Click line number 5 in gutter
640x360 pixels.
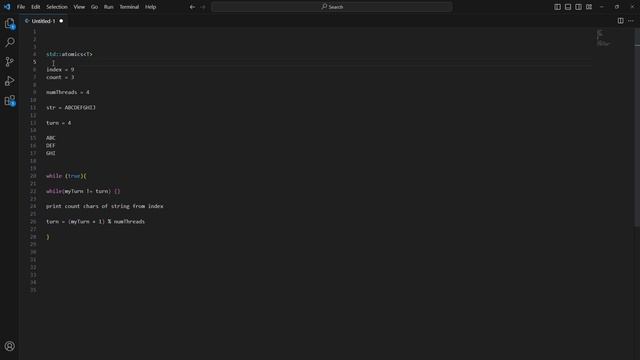[34, 62]
